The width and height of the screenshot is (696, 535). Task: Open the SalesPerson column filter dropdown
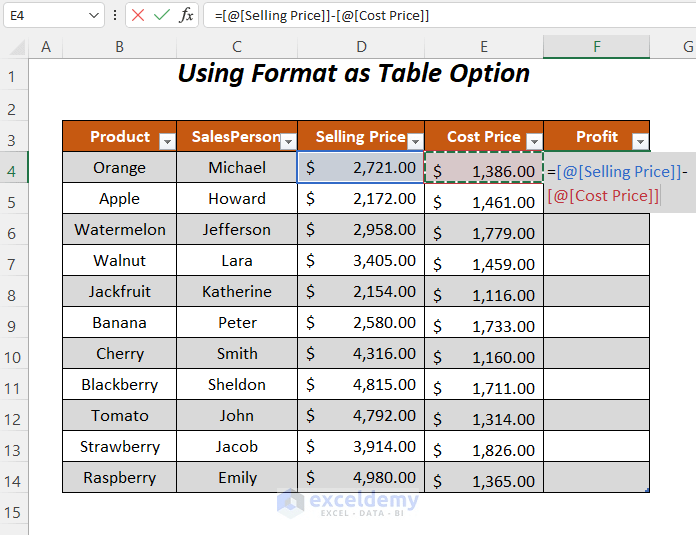pyautogui.click(x=288, y=141)
